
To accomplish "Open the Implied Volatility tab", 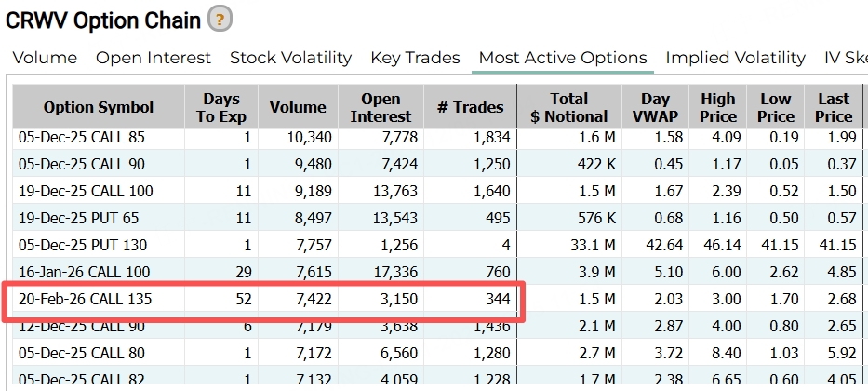I will pyautogui.click(x=735, y=58).
